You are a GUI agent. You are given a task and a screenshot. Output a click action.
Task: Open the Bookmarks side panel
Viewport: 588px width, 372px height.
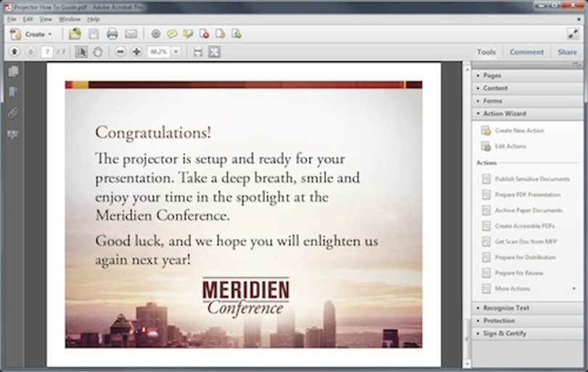(13, 92)
